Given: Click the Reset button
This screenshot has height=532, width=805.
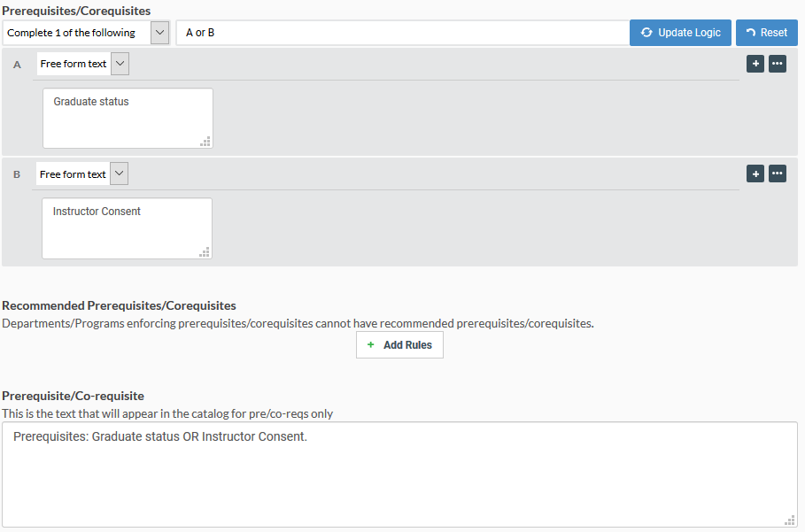Looking at the screenshot, I should click(x=767, y=33).
